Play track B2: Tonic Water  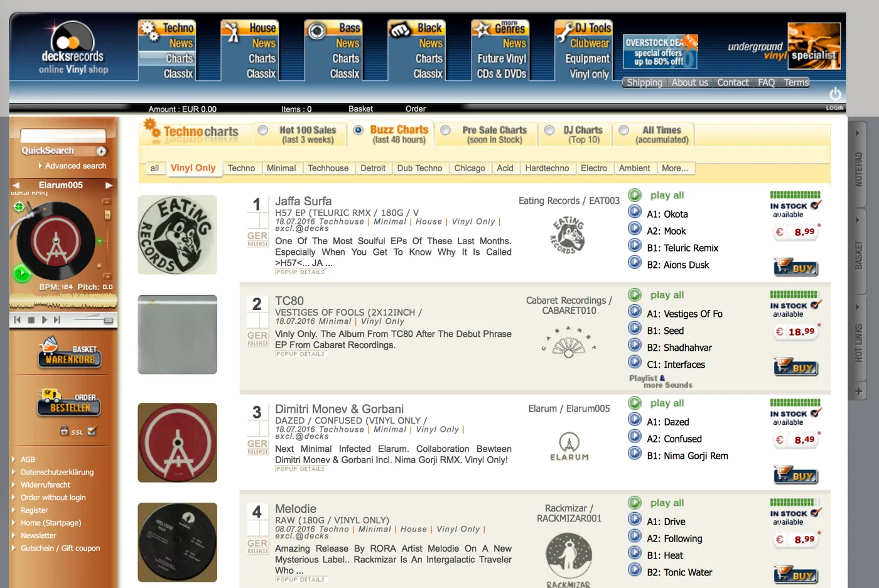click(x=635, y=570)
